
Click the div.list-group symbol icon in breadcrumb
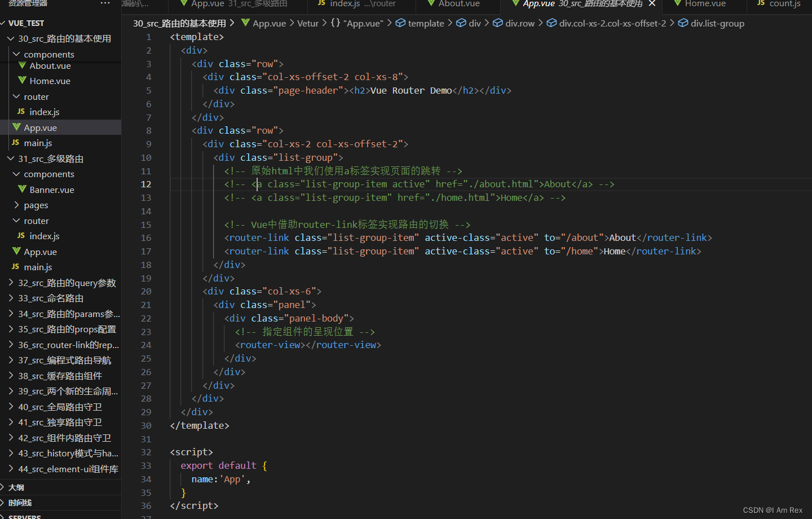683,23
